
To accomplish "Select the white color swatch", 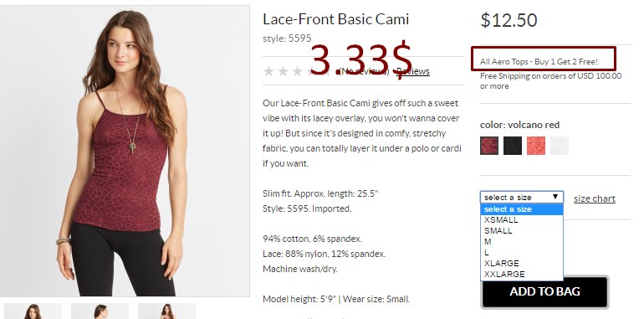I will [x=560, y=146].
